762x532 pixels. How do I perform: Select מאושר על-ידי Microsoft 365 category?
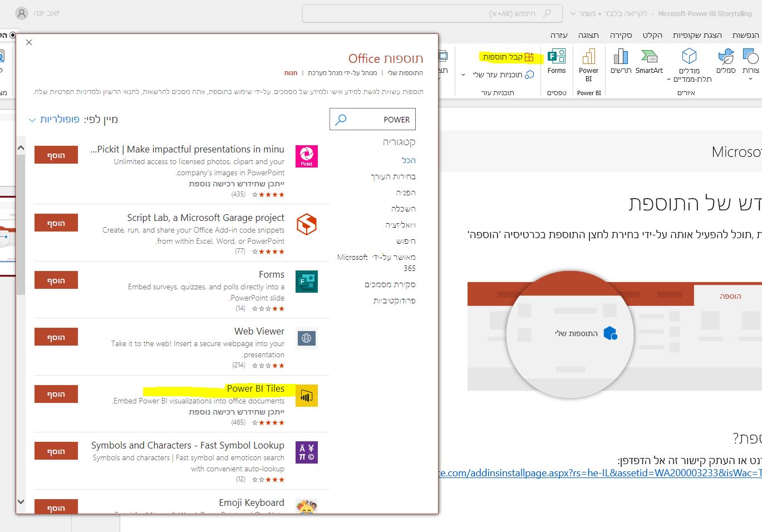coord(376,263)
